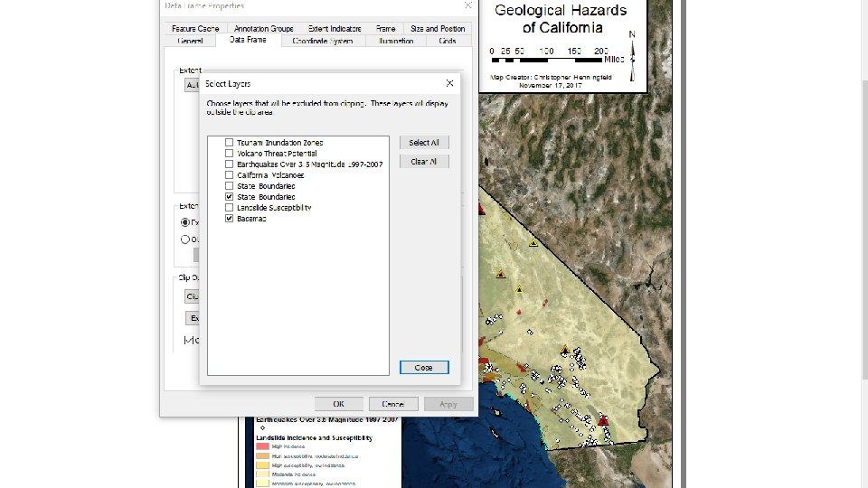Check the unchecked State Boundaries layer
The width and height of the screenshot is (868, 488).
(229, 186)
